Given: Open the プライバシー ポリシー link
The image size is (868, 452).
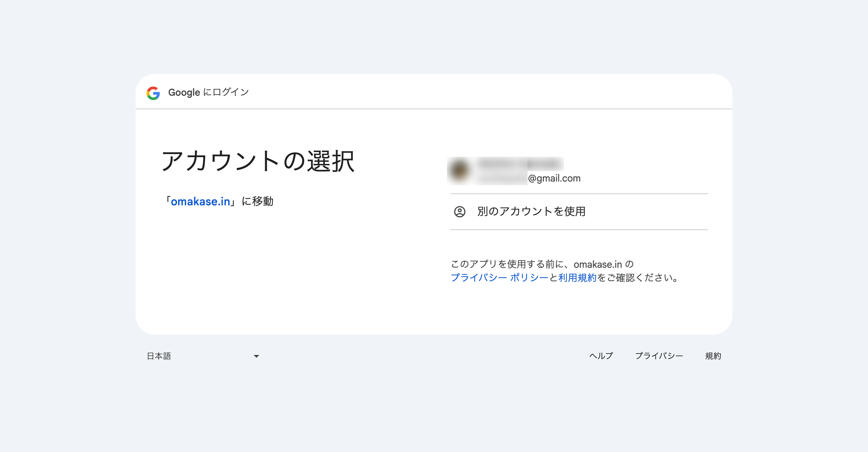Looking at the screenshot, I should [x=499, y=278].
